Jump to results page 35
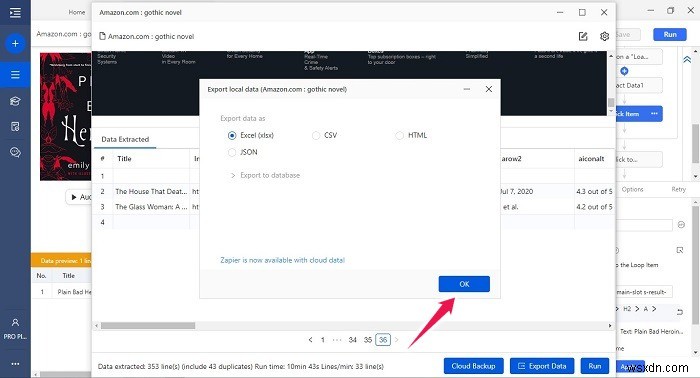700x378 pixels. [368, 340]
